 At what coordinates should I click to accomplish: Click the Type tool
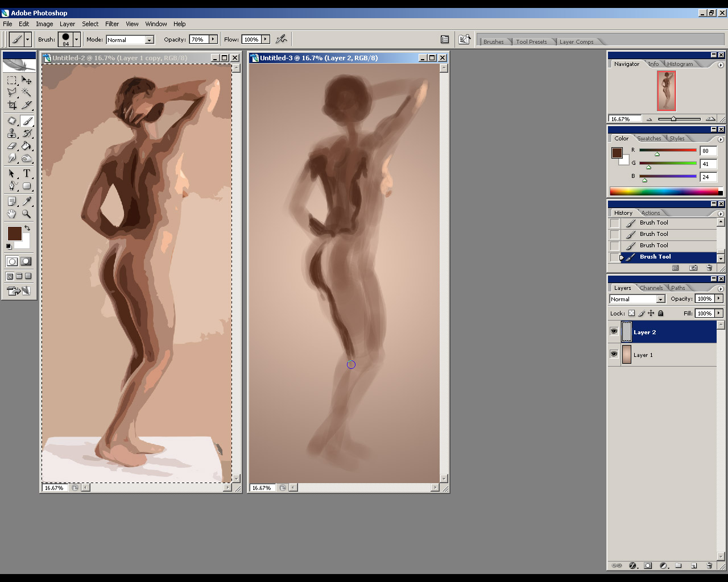tap(26, 173)
